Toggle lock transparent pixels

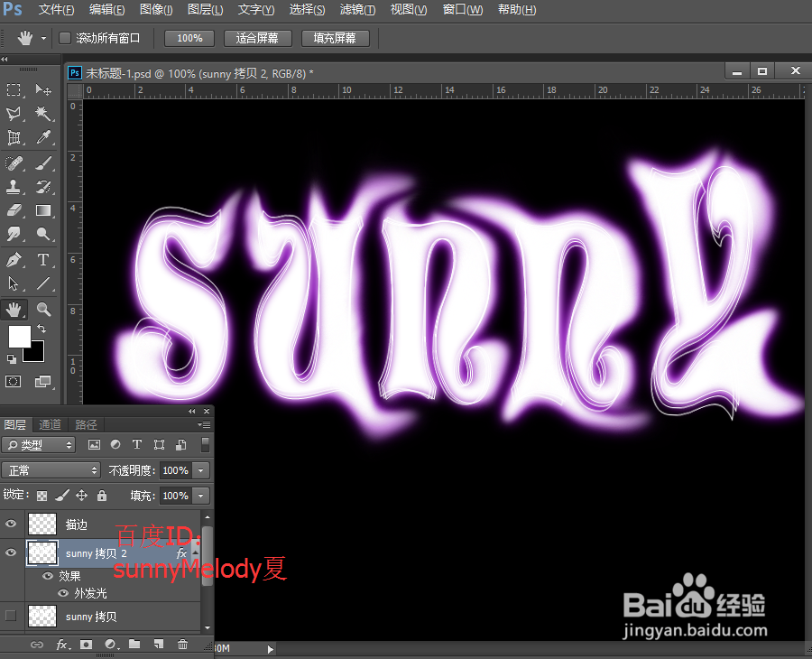42,496
